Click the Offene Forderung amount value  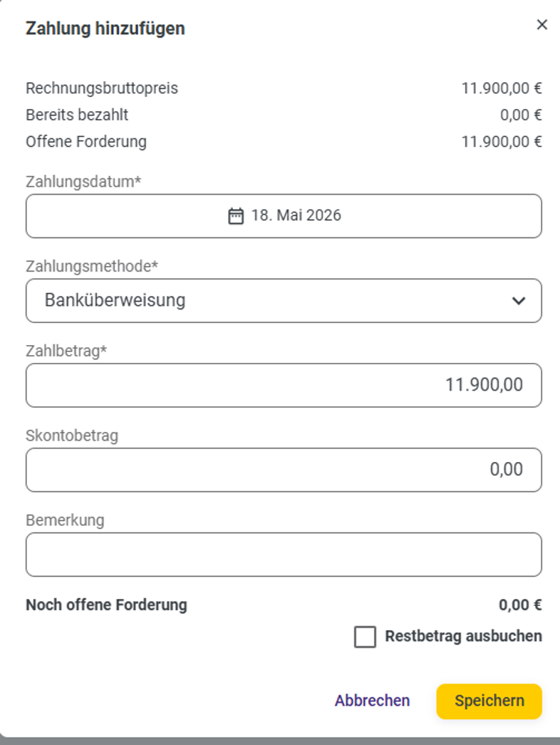(502, 142)
